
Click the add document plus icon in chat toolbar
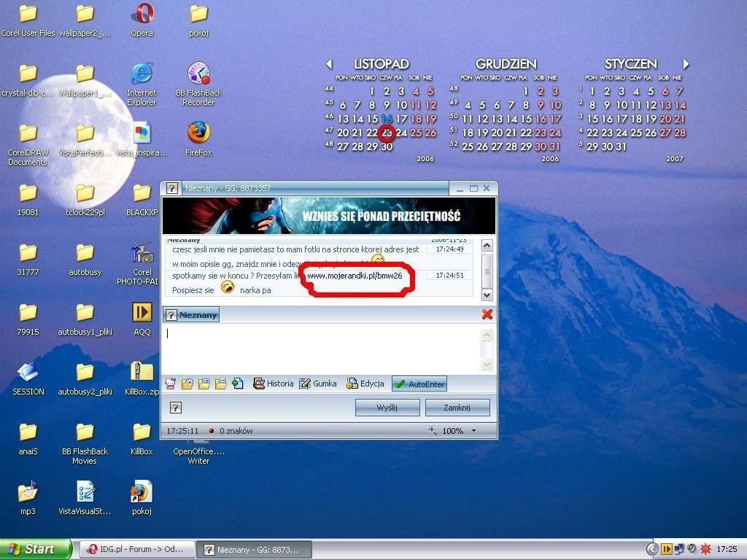tap(238, 384)
